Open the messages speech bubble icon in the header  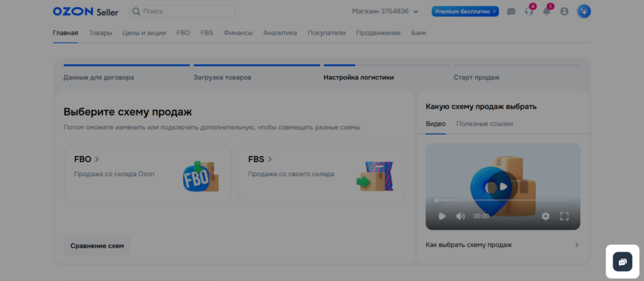(x=511, y=11)
